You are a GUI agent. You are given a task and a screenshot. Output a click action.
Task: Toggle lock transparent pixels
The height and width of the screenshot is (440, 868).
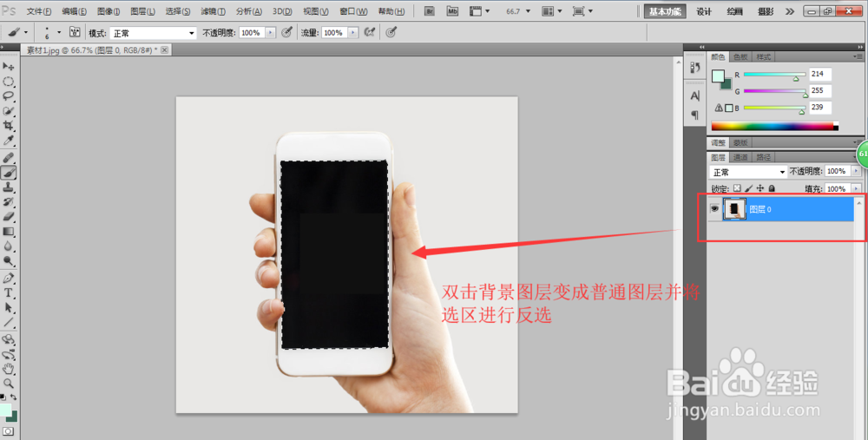[x=737, y=188]
